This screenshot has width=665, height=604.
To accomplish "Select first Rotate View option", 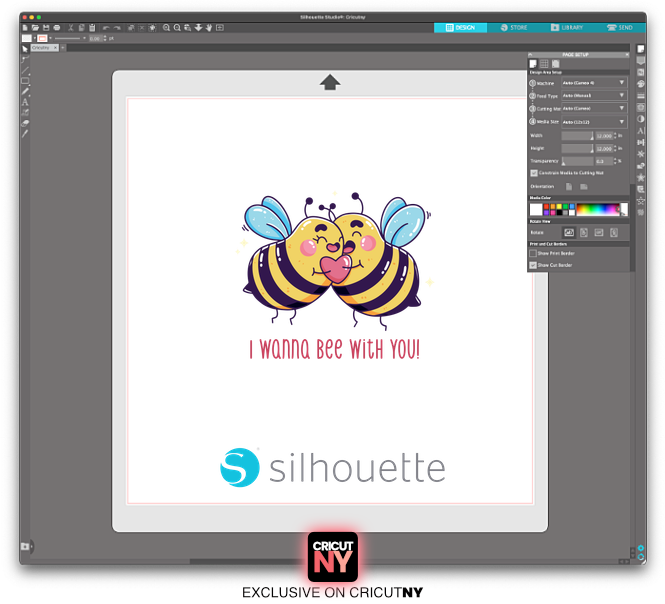I will [569, 232].
